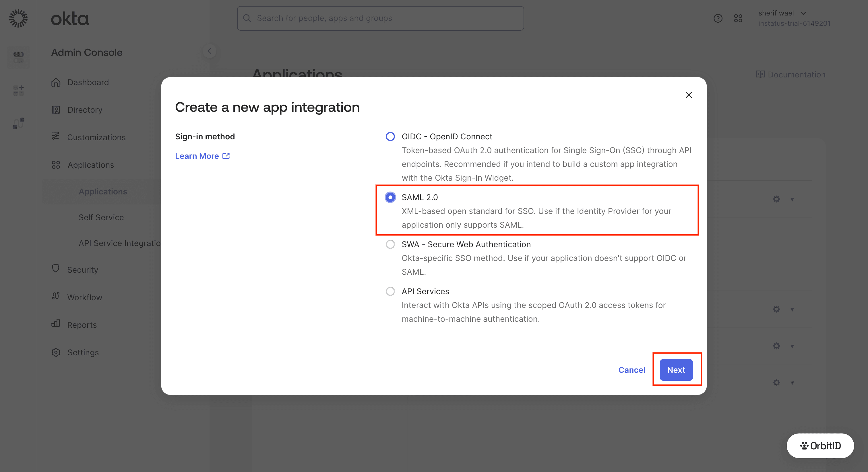868x472 pixels.
Task: Click the instatus-trial-6149201 org name
Action: [x=794, y=24]
